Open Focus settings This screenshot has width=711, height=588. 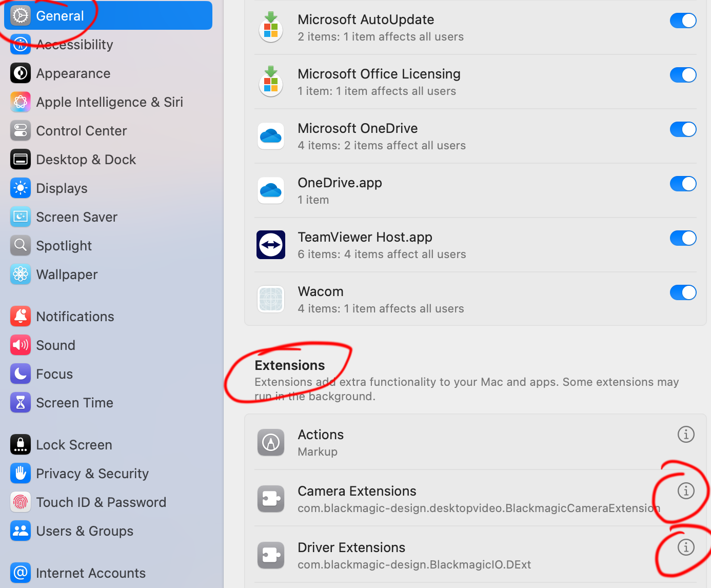tap(108, 374)
